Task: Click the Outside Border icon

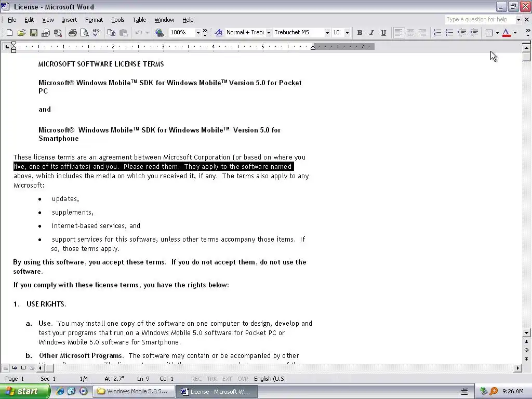Action: point(489,33)
